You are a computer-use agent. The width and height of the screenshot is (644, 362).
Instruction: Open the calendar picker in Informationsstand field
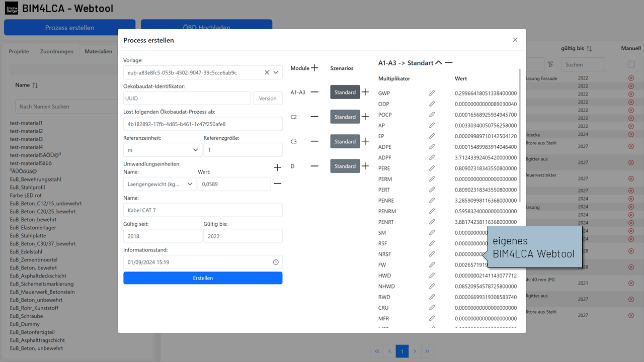tap(276, 262)
